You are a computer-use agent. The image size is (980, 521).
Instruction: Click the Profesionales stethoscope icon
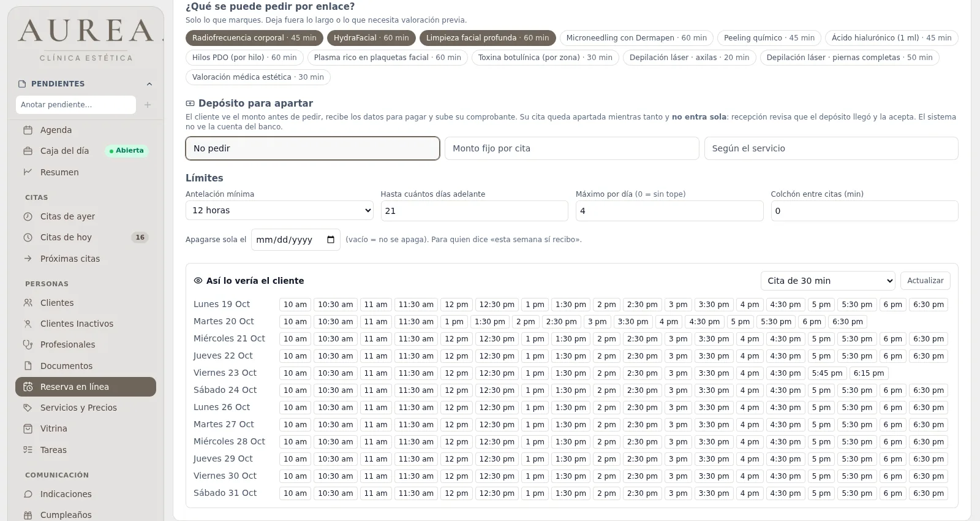28,344
